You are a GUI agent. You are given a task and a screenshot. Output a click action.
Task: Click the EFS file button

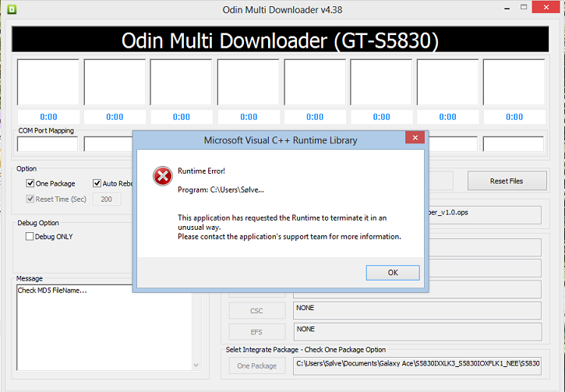coord(257,332)
